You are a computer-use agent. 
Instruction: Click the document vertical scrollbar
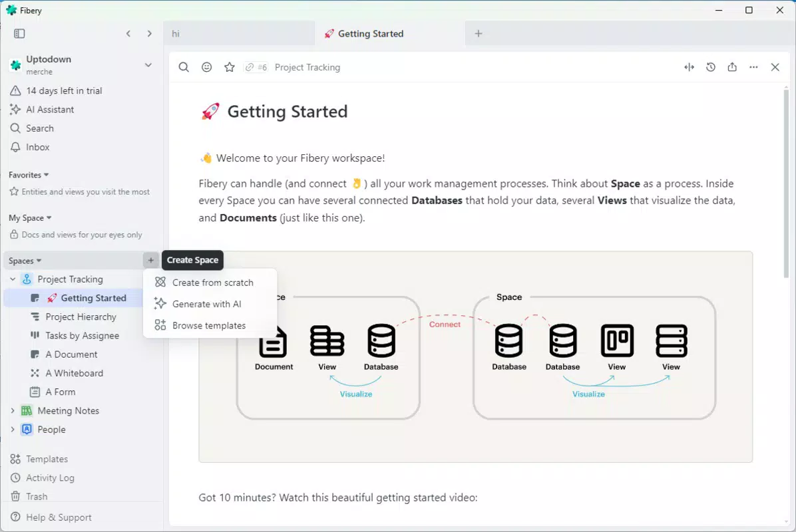click(x=786, y=183)
